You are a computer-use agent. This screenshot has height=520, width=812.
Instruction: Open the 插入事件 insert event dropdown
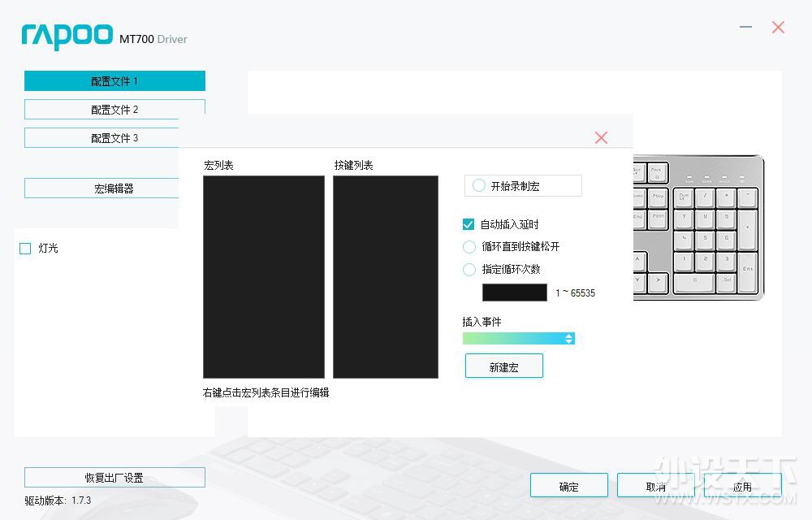[x=518, y=338]
